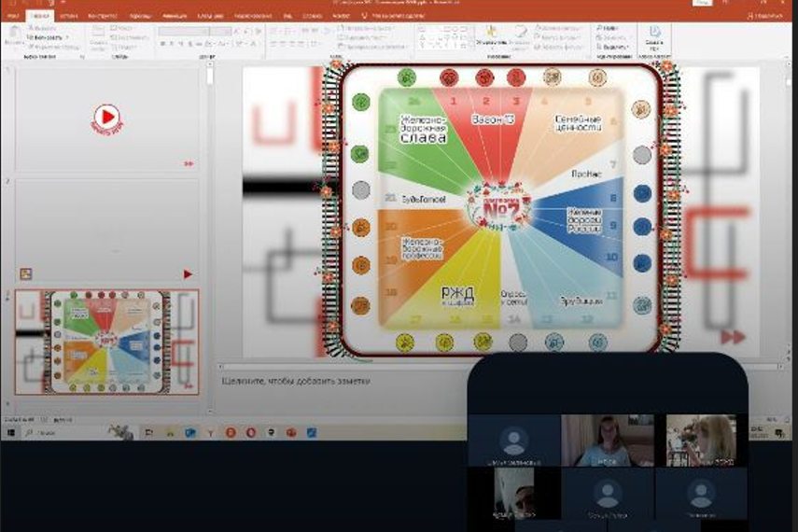Click the Windows Start button
The width and height of the screenshot is (798, 532).
(10, 432)
